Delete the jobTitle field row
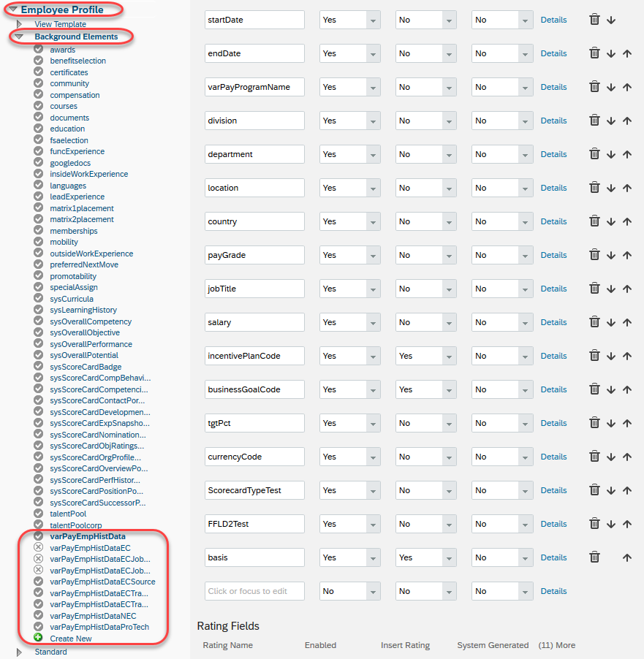644x659 pixels. 594,289
